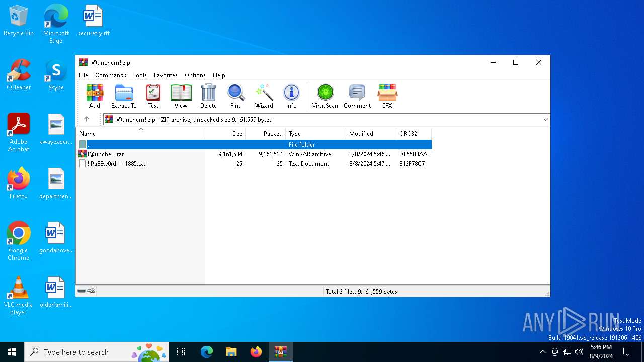Click the View toolbar icon
The height and width of the screenshot is (362, 644).
(x=181, y=96)
